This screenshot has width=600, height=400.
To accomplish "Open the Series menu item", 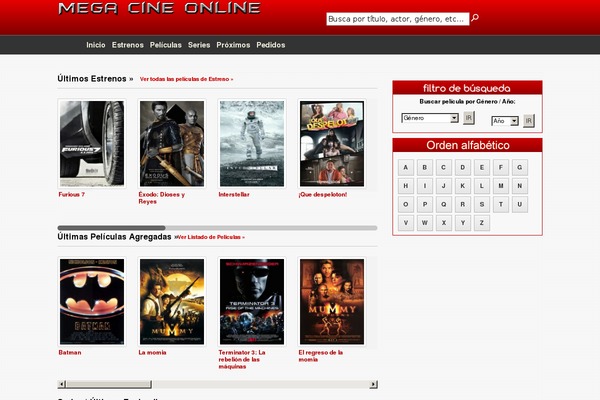I will click(x=199, y=45).
